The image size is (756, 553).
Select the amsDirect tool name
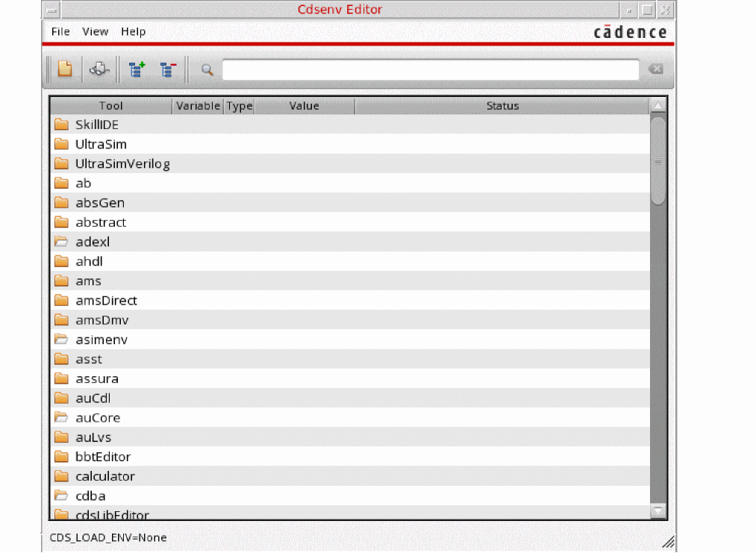(106, 300)
